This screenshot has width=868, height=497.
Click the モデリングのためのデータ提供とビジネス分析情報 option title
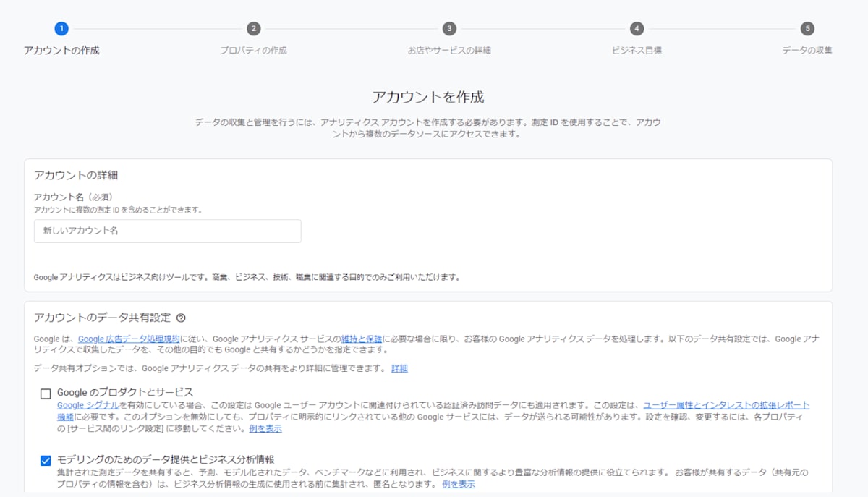click(x=166, y=459)
